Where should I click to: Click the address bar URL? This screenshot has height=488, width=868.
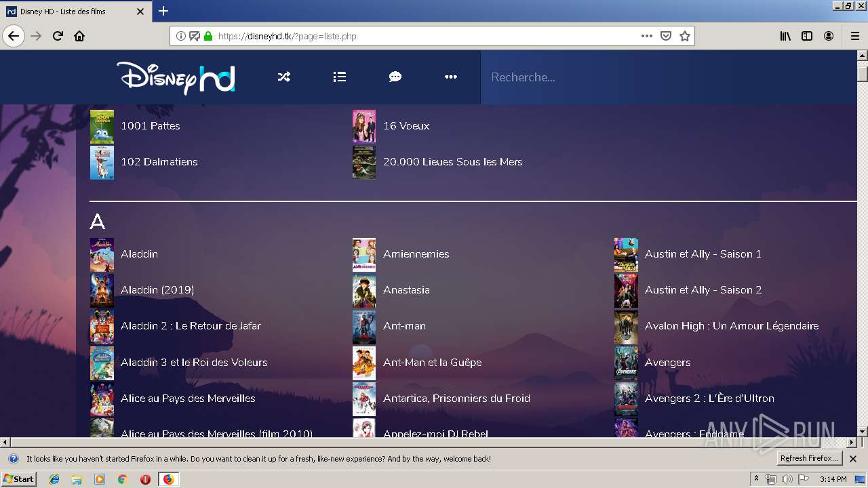pyautogui.click(x=287, y=36)
